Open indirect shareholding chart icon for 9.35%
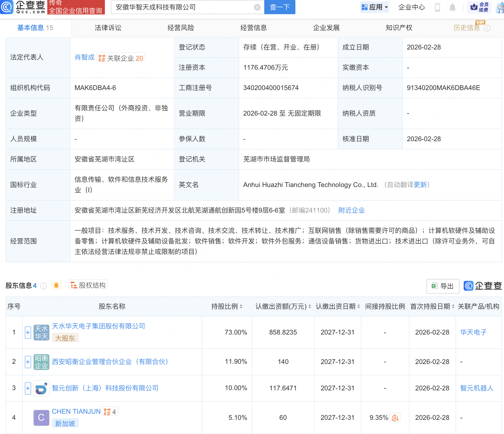Screen dimensions: 504x434 point(395,418)
